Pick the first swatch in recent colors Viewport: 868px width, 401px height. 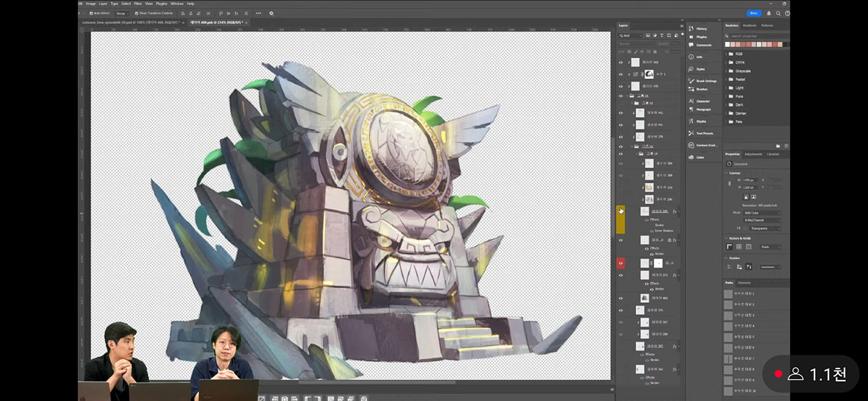(x=728, y=44)
